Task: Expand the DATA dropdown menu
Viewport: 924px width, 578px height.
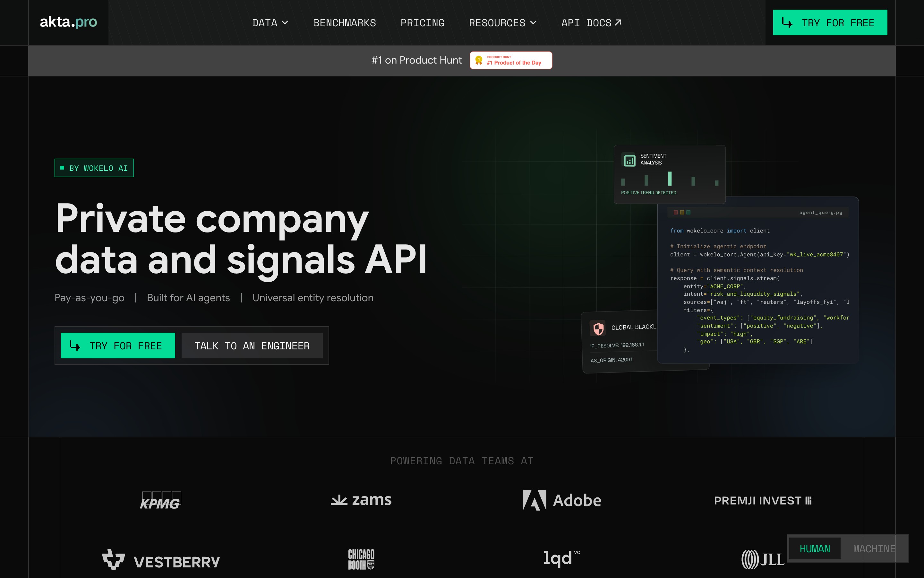Action: [270, 23]
